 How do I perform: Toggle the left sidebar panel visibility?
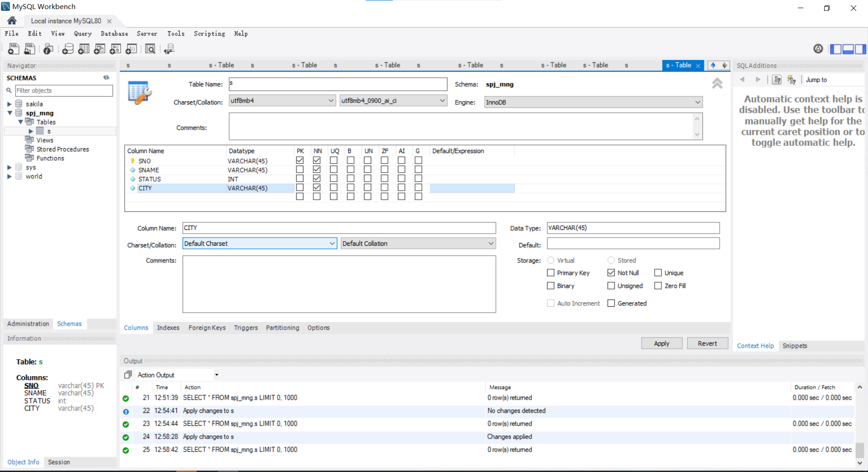tap(835, 49)
